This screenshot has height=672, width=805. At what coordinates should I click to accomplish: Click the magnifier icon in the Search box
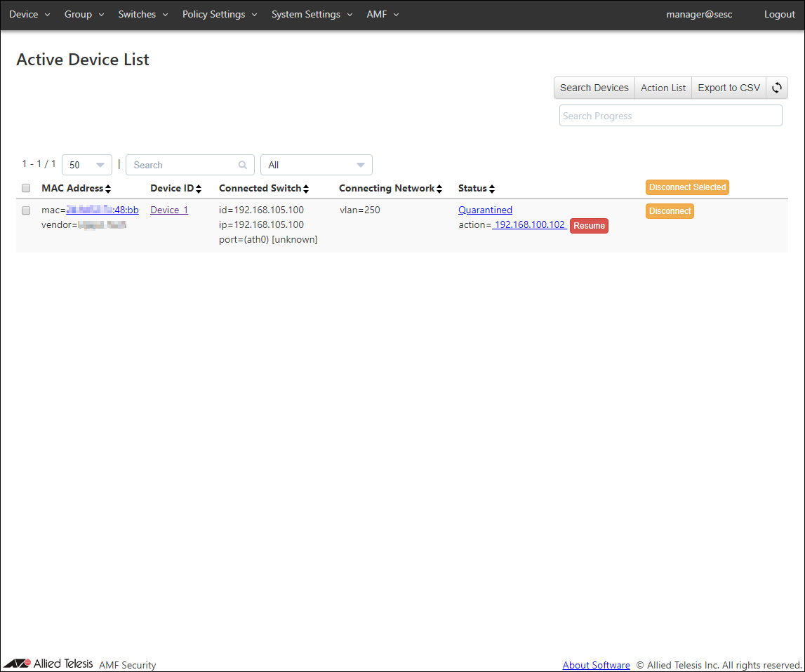[242, 166]
